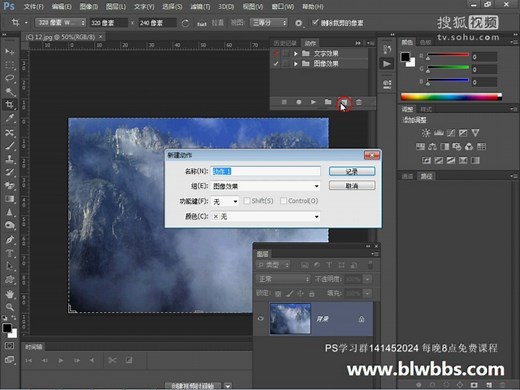520x390 pixels.
Task: Click the rotate crop box icon
Action: [185, 23]
